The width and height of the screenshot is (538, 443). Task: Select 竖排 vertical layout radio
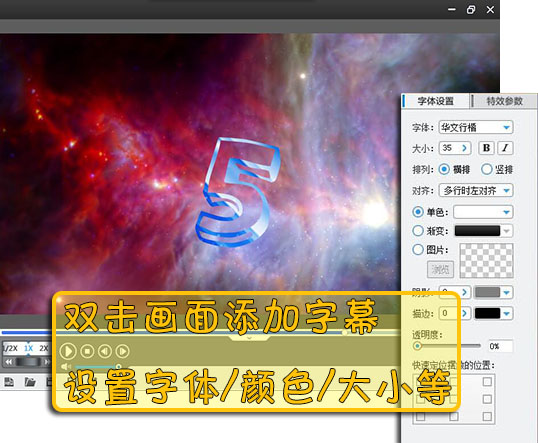487,169
